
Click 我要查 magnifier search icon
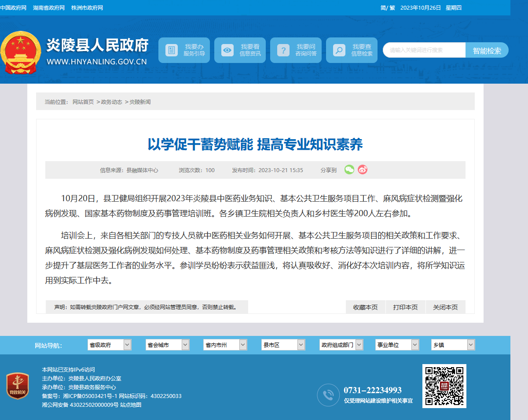click(x=339, y=50)
